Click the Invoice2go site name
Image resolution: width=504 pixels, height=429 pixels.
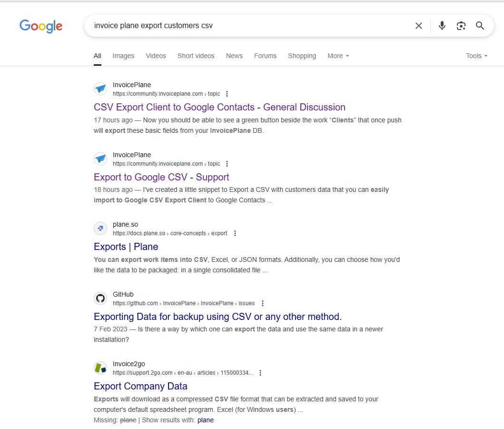[129, 364]
